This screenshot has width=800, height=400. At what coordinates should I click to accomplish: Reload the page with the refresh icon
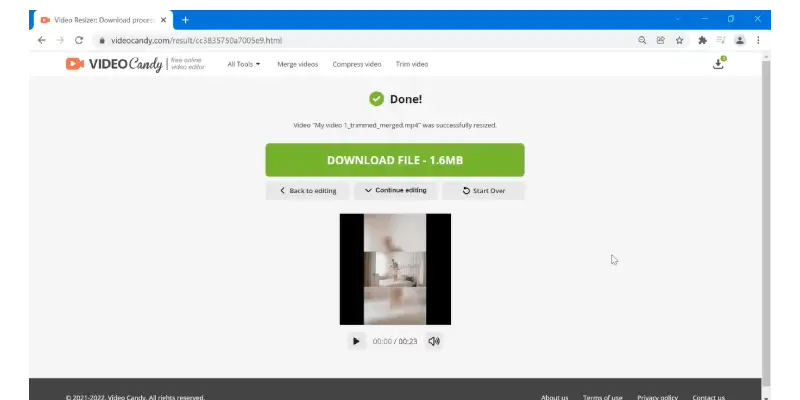click(x=79, y=40)
